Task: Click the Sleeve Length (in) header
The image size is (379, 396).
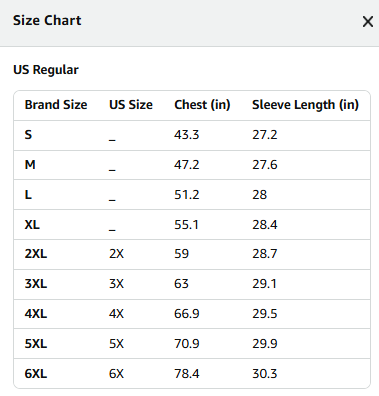Action: pyautogui.click(x=305, y=105)
